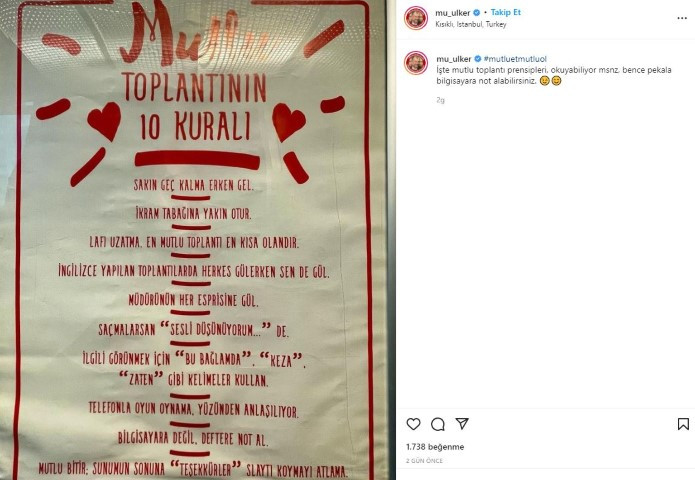Save the post with the bookmark icon
The image size is (695, 480).
[683, 424]
